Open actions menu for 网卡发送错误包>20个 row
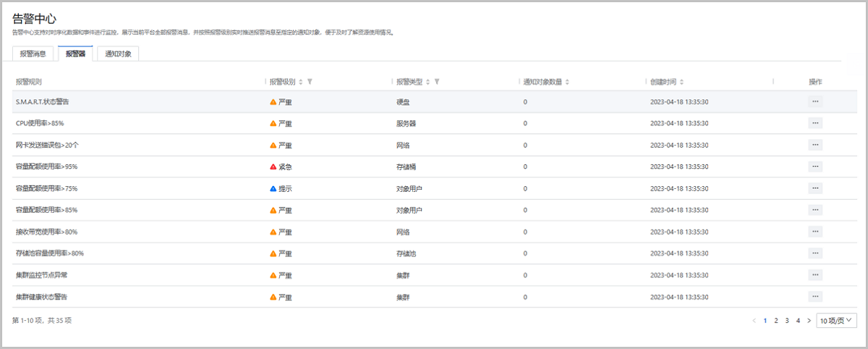 point(815,145)
